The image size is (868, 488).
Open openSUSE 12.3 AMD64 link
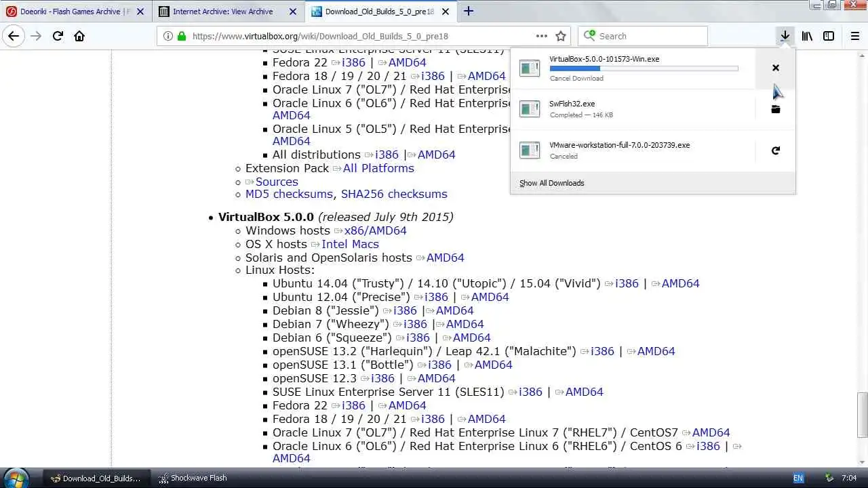point(436,378)
